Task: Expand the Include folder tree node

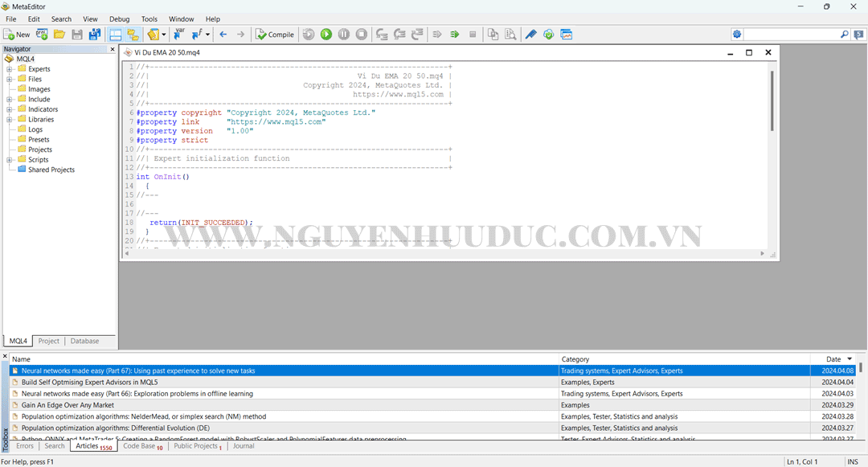Action: [10, 100]
